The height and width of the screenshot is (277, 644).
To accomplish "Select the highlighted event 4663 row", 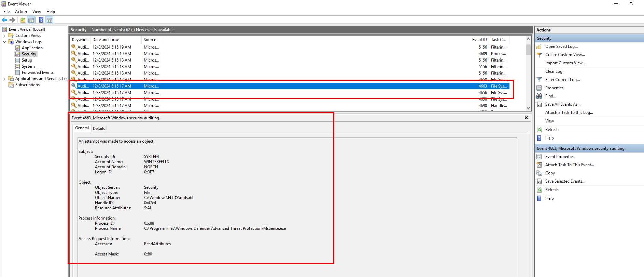I will pyautogui.click(x=290, y=86).
